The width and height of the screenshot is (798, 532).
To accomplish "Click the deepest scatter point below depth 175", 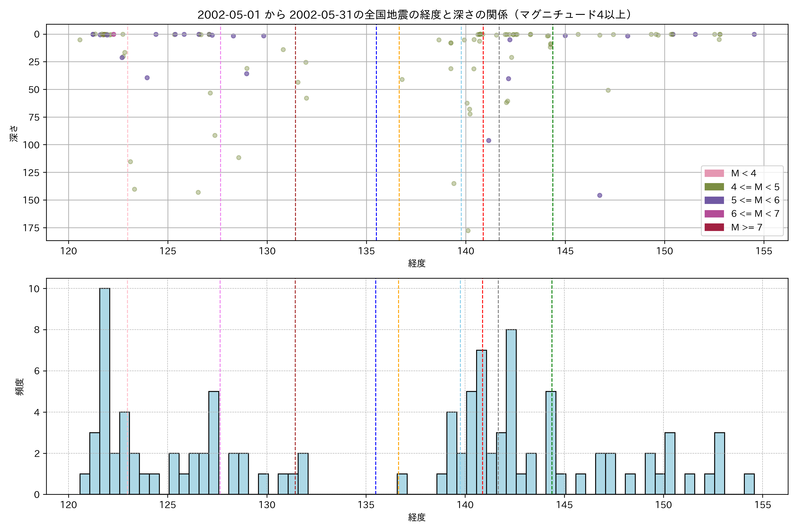I will tap(468, 231).
